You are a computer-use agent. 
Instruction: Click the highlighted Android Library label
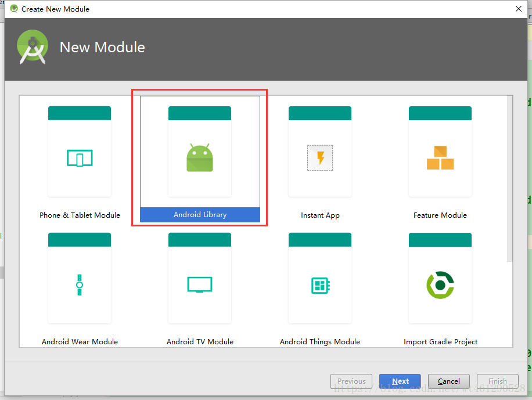click(200, 215)
